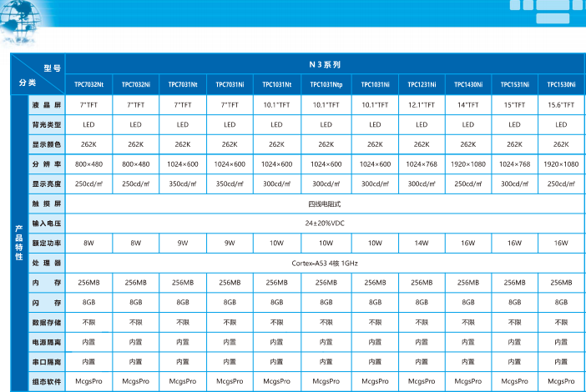Click the N3系列 series header
The width and height of the screenshot is (586, 392).
tap(325, 64)
